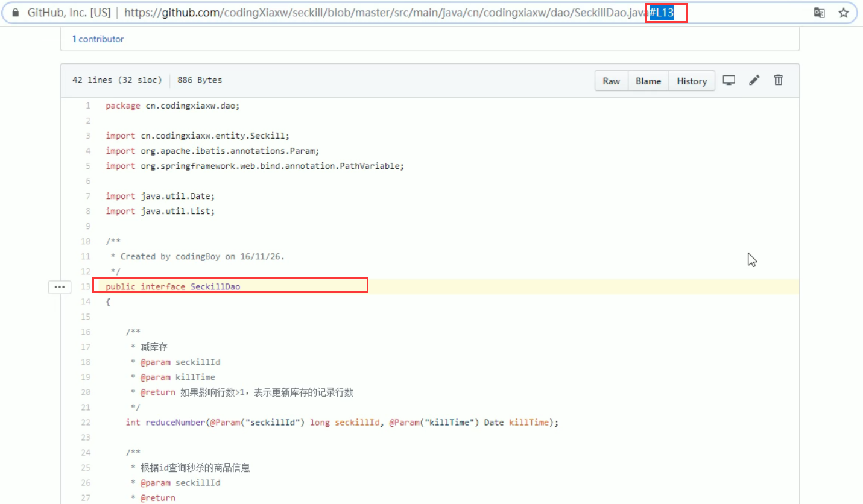Image resolution: width=863 pixels, height=504 pixels.
Task: Open the line 13 ellipsis menu
Action: (59, 287)
